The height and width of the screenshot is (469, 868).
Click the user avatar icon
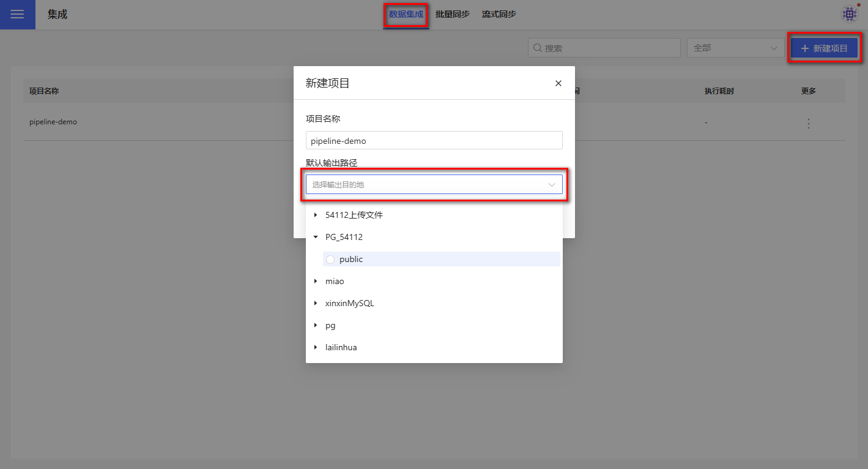(849, 14)
